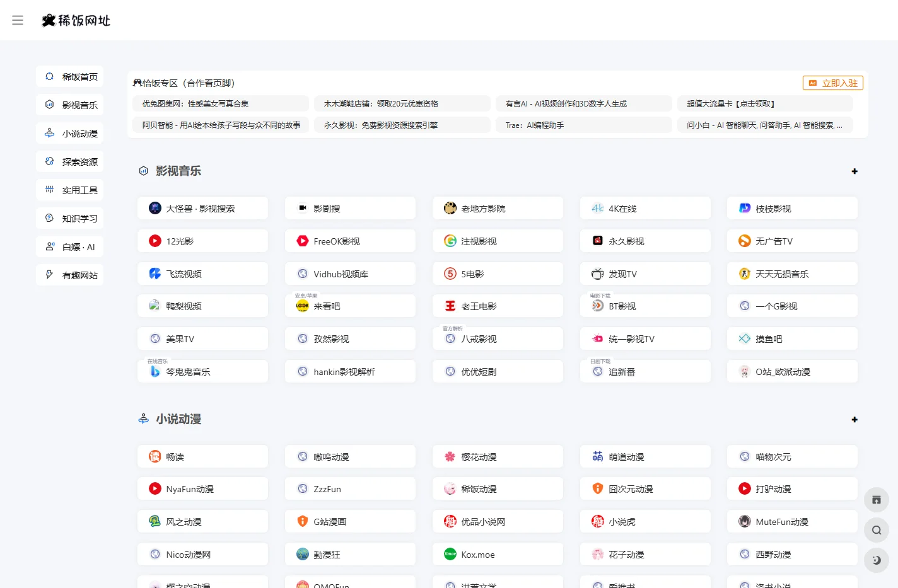The width and height of the screenshot is (898, 588).
Task: Click the floating bookmark-site button
Action: pos(877,500)
